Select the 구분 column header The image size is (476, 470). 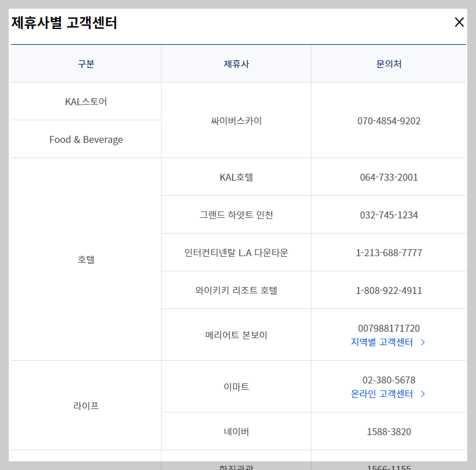click(x=86, y=64)
